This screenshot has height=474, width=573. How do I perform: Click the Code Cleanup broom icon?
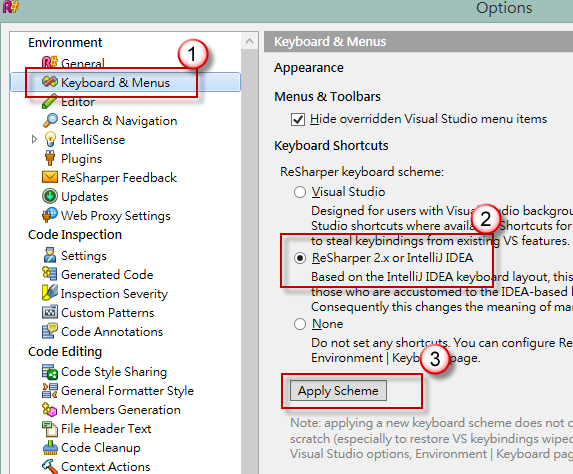point(50,448)
